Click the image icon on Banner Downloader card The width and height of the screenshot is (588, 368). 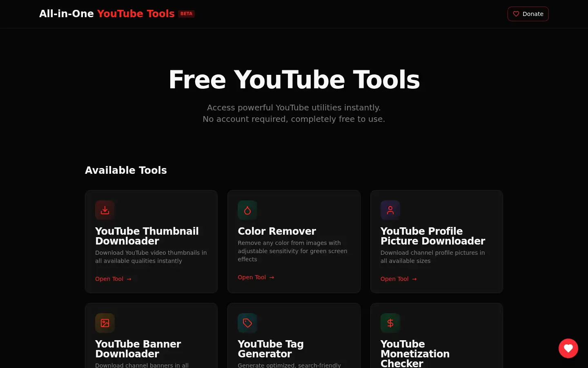tap(105, 323)
